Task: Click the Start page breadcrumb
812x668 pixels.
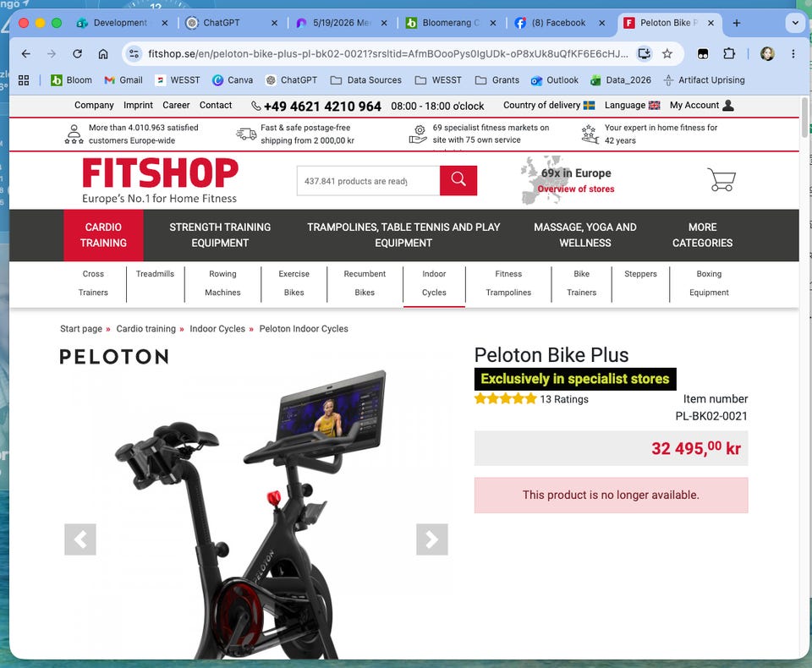Action: [x=81, y=329]
